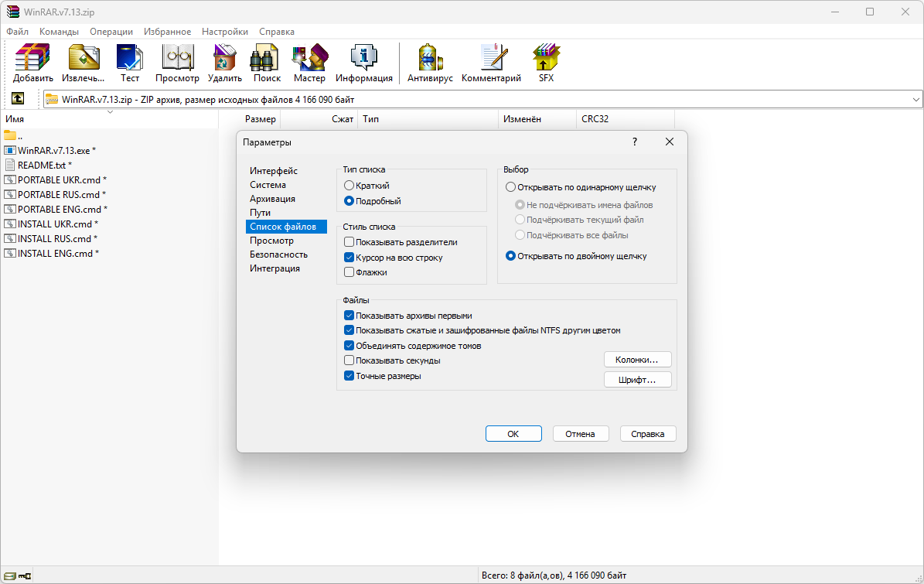The width and height of the screenshot is (924, 584).
Task: Click the help question mark in Параметры dialog
Action: pos(635,142)
